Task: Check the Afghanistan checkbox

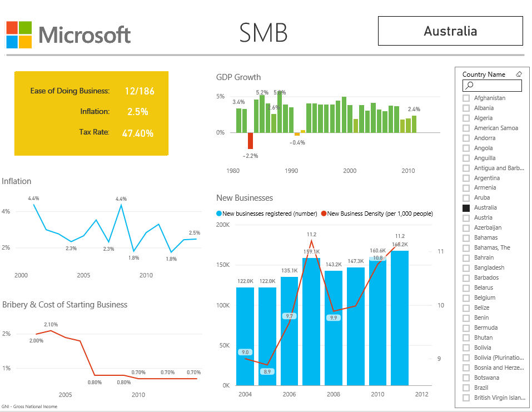Action: (466, 98)
